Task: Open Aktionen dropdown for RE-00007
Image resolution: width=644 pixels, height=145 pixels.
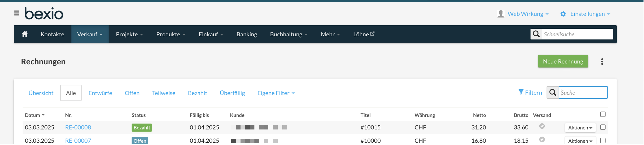Action: pos(580,141)
